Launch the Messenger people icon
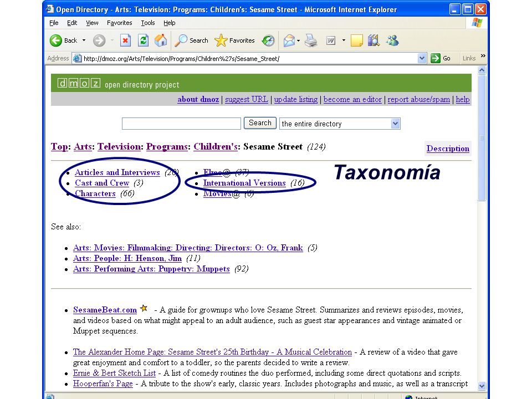The height and width of the screenshot is (399, 532). (392, 40)
